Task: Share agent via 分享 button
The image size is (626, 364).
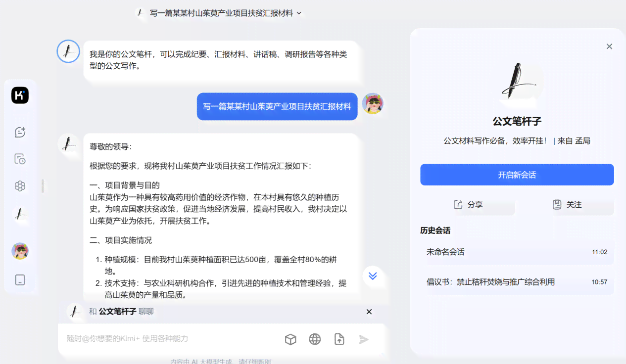Action: click(x=468, y=204)
